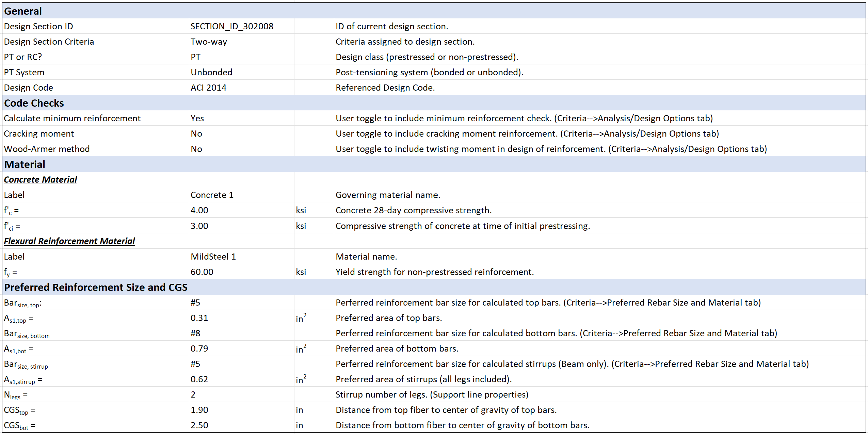Select the Code Checks section header
Image resolution: width=868 pixels, height=434 pixels.
(x=33, y=103)
